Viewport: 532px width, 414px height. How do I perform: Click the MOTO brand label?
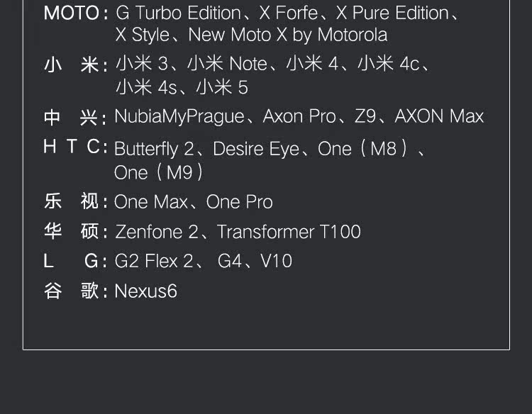pyautogui.click(x=70, y=13)
